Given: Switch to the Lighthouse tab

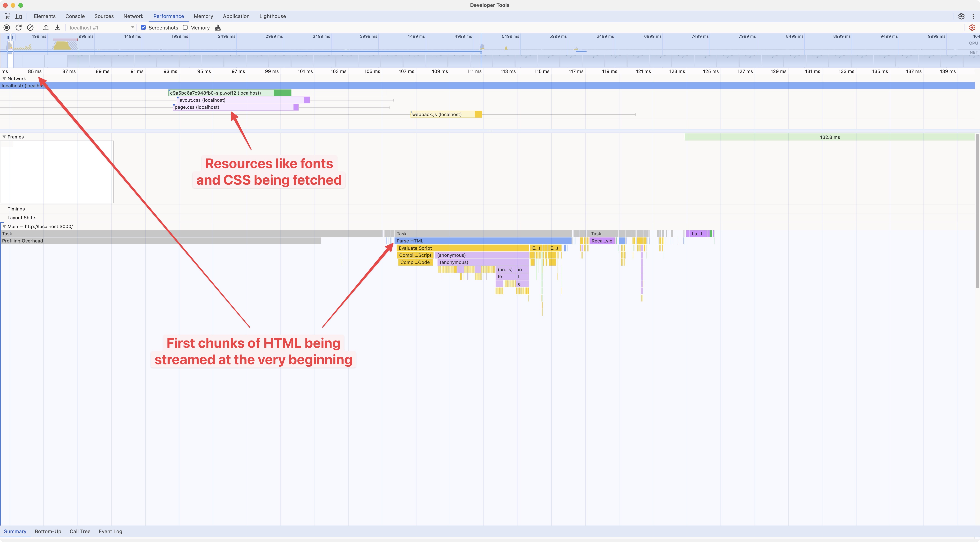Looking at the screenshot, I should pos(272,16).
